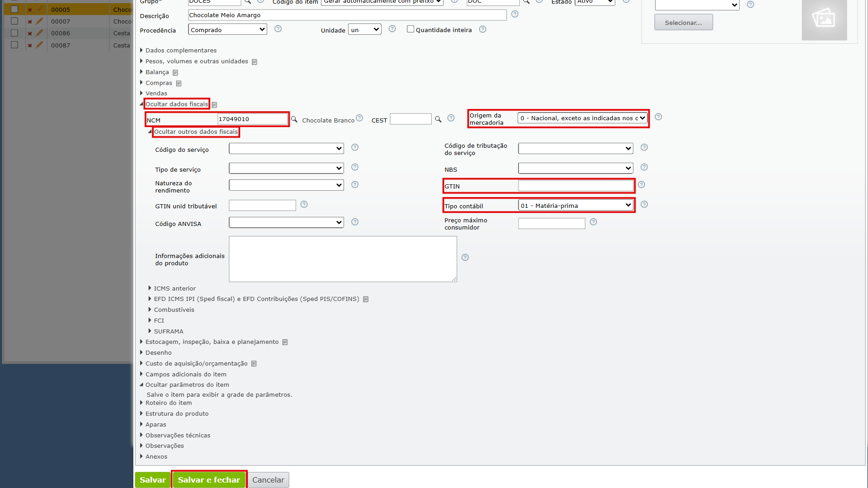The height and width of the screenshot is (488, 868).
Task: Click the CEST search magnifier icon
Action: 438,119
